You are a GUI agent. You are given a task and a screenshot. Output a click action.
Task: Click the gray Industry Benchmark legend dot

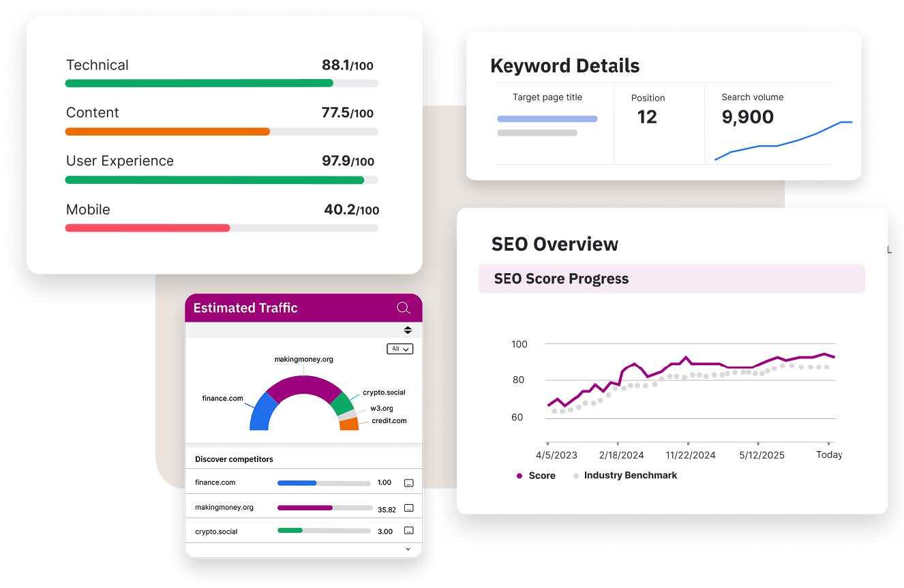click(576, 476)
